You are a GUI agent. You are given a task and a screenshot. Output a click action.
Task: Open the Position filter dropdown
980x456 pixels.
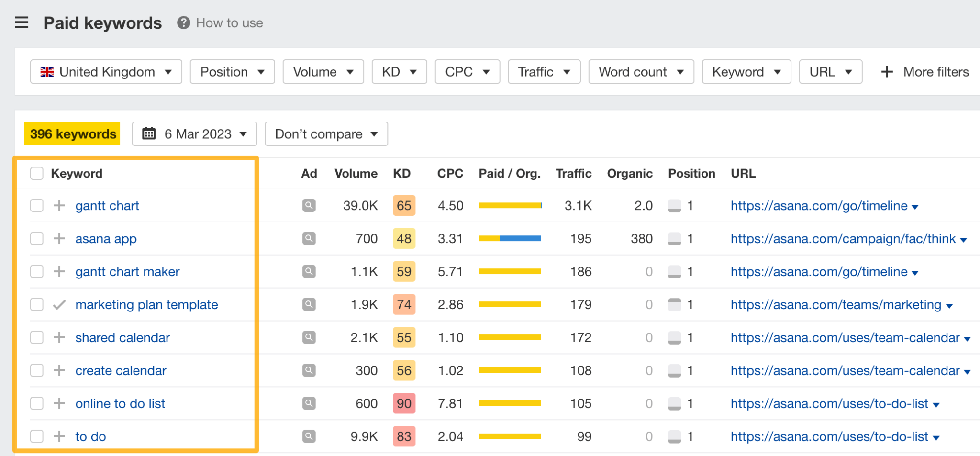232,71
